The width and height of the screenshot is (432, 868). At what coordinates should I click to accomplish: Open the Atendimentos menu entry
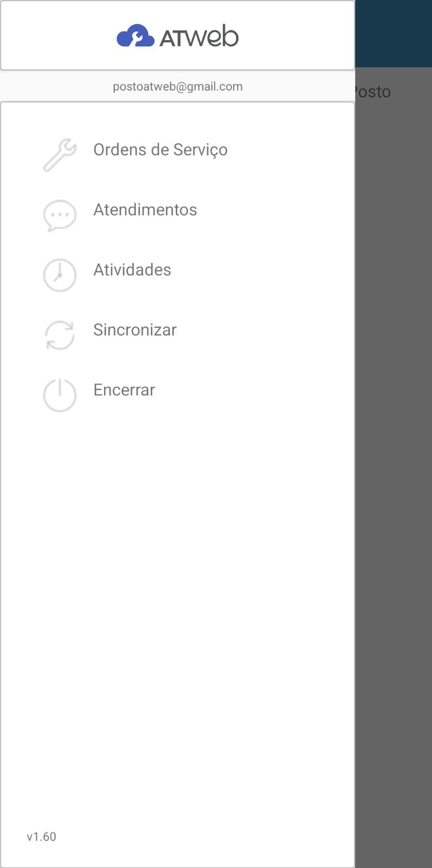(x=145, y=210)
